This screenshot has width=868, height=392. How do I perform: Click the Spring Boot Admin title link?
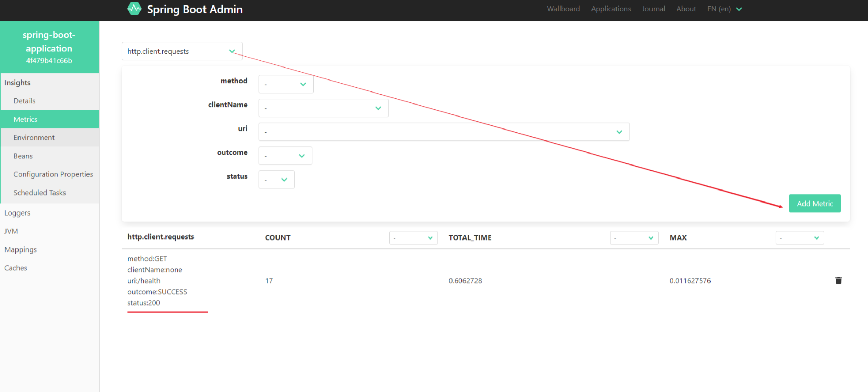(x=195, y=9)
